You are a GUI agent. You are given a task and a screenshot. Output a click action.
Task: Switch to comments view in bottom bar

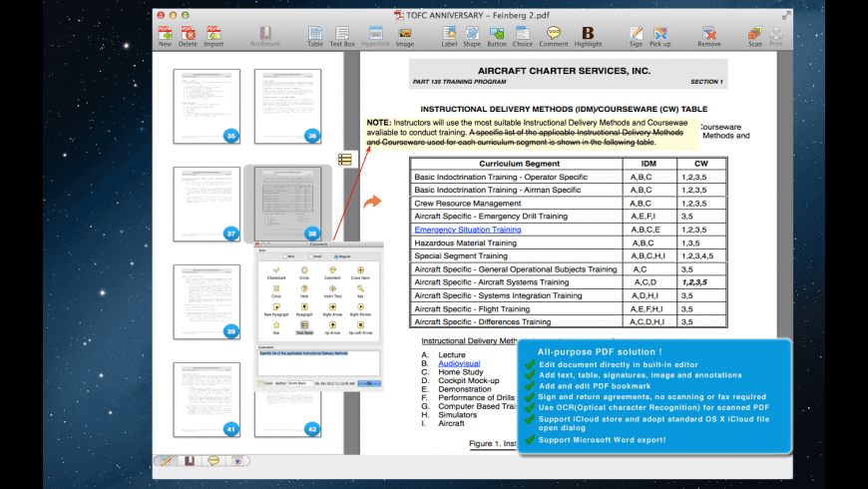click(213, 460)
